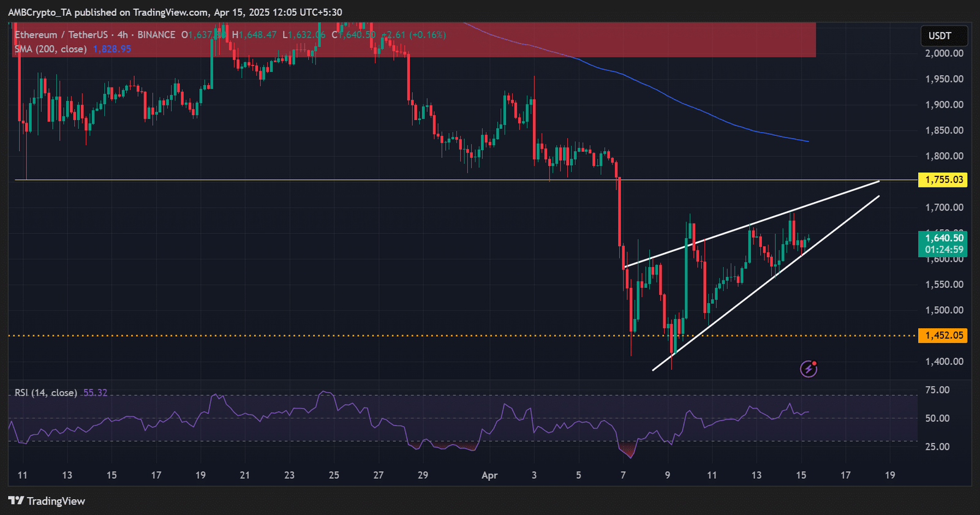The height and width of the screenshot is (515, 980).
Task: Click date 15 on the time axis
Action: pos(801,475)
